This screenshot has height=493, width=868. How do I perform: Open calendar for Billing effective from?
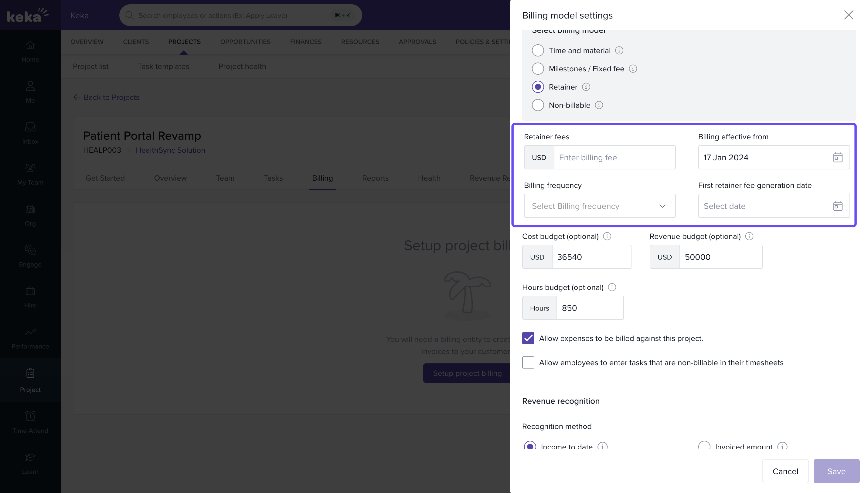click(x=838, y=158)
